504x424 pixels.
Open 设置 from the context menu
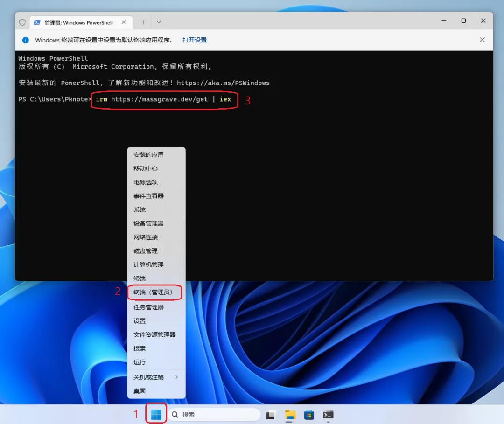coord(156,321)
